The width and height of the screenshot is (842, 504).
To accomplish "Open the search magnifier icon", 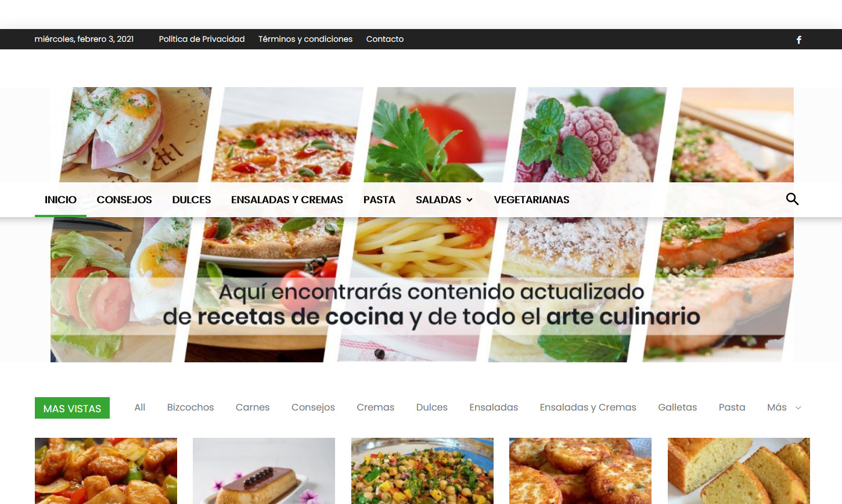I will tap(792, 199).
